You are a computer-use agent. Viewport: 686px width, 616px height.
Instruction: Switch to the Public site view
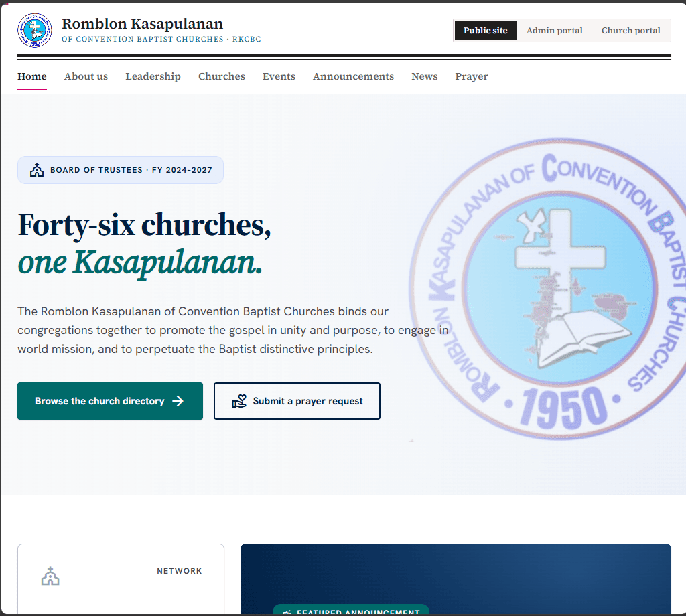pos(485,31)
